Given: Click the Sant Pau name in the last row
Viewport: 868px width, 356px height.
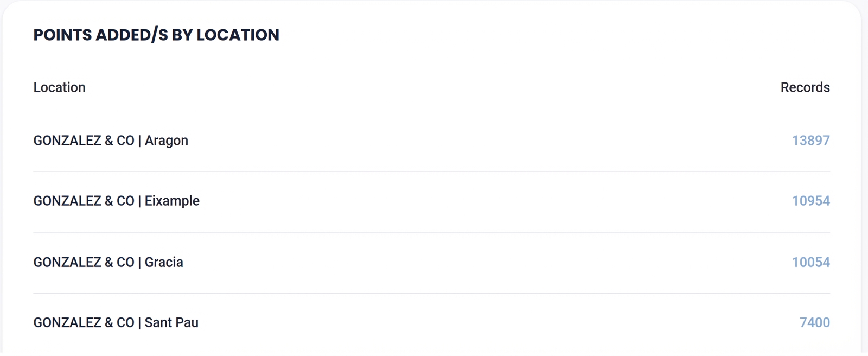Looking at the screenshot, I should click(171, 322).
